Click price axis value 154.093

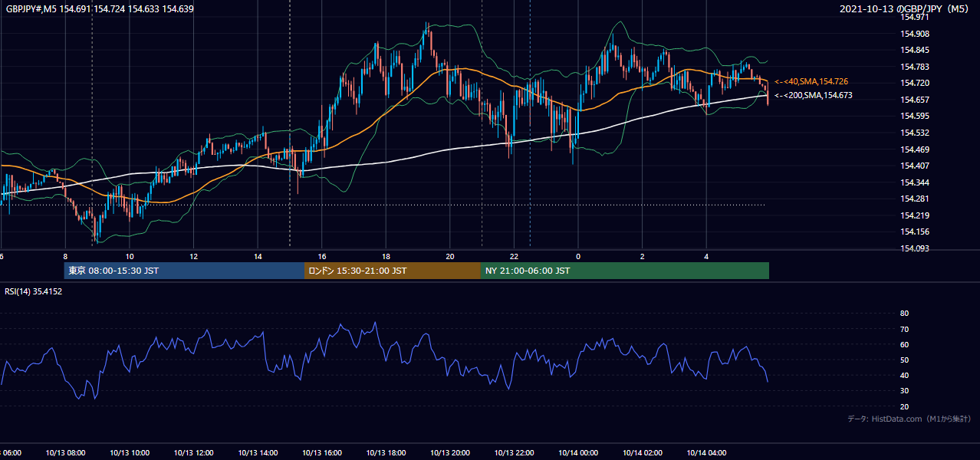914,248
